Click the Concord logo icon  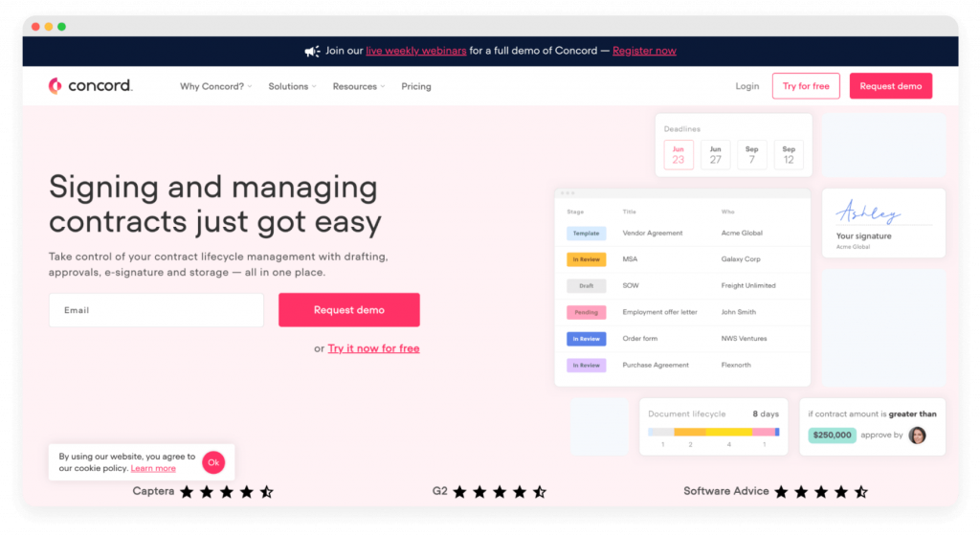(56, 86)
